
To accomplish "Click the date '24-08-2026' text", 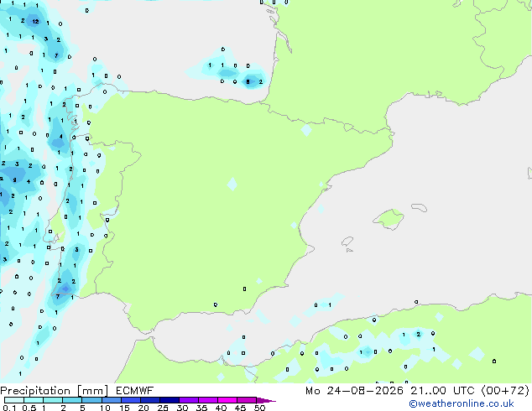I will pos(365,390).
